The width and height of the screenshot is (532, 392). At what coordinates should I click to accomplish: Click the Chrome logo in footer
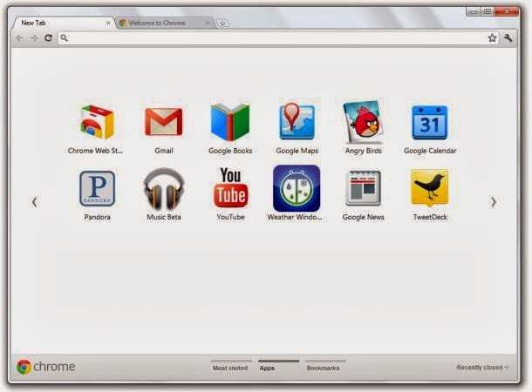[46, 367]
